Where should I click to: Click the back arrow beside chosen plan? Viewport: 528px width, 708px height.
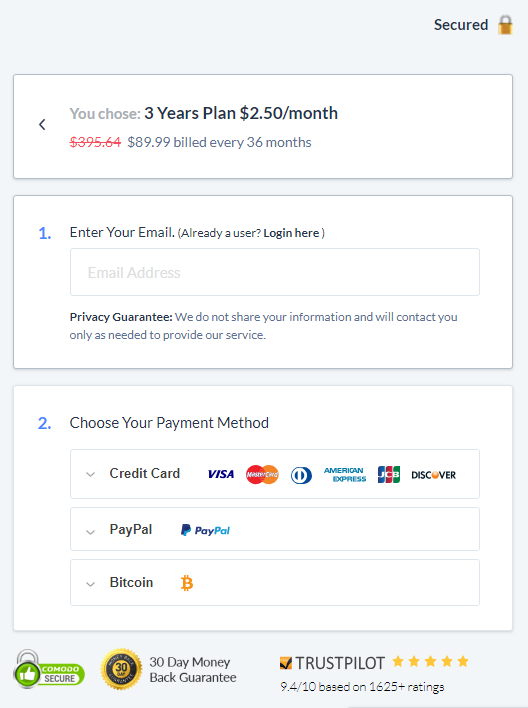pos(42,125)
